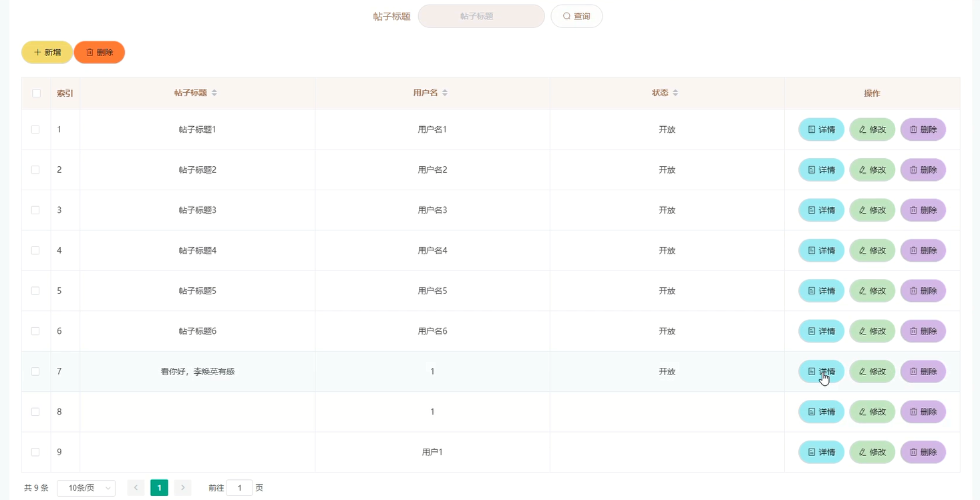
Task: Click purple 删除 for 帖子标题2 row
Action: point(923,170)
